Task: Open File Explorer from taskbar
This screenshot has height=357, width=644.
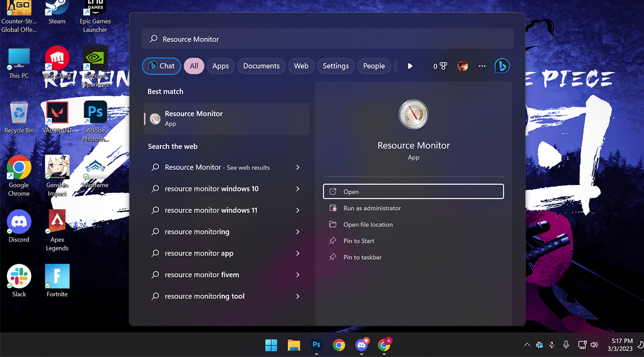Action: (293, 345)
